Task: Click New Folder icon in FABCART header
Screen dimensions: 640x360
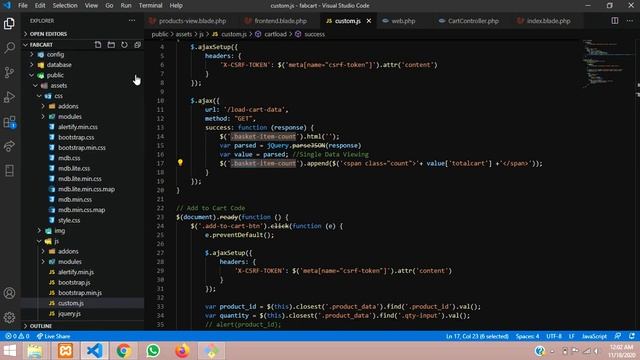Action: (x=111, y=44)
